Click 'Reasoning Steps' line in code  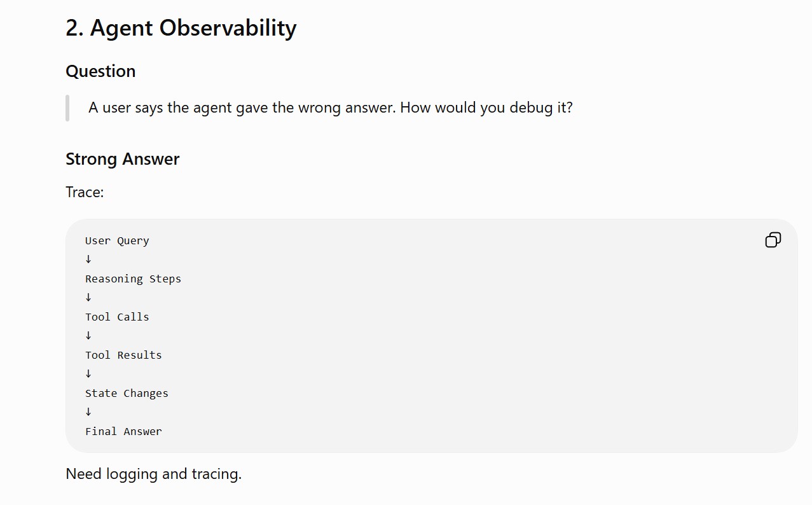[133, 279]
